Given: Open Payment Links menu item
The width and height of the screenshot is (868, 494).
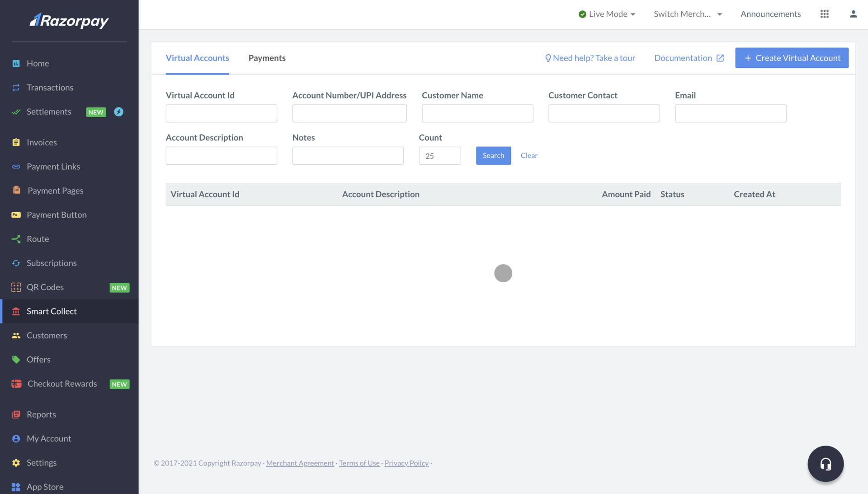Looking at the screenshot, I should tap(69, 166).
